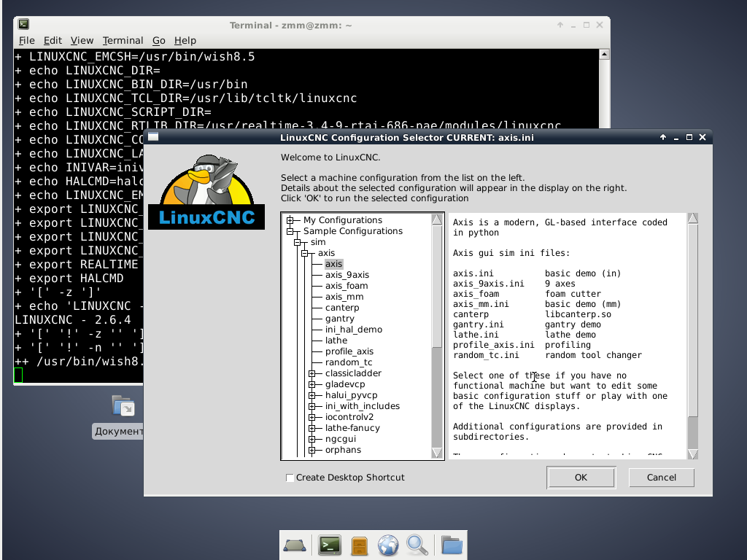
Task: Open the Terminal Go menu
Action: pos(158,41)
